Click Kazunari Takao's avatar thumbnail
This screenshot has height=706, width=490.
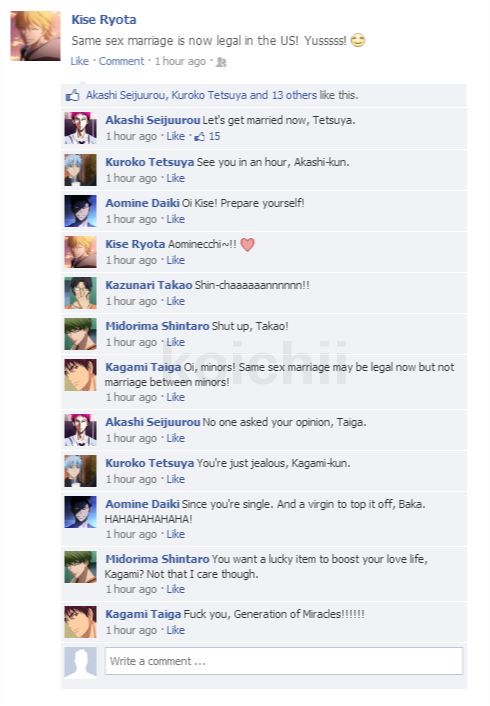(80, 293)
